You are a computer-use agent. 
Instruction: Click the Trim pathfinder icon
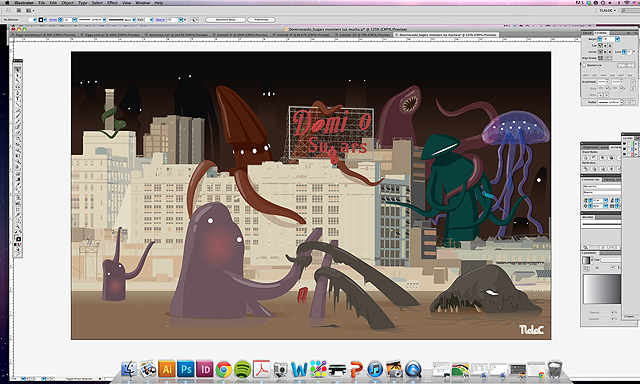(594, 169)
